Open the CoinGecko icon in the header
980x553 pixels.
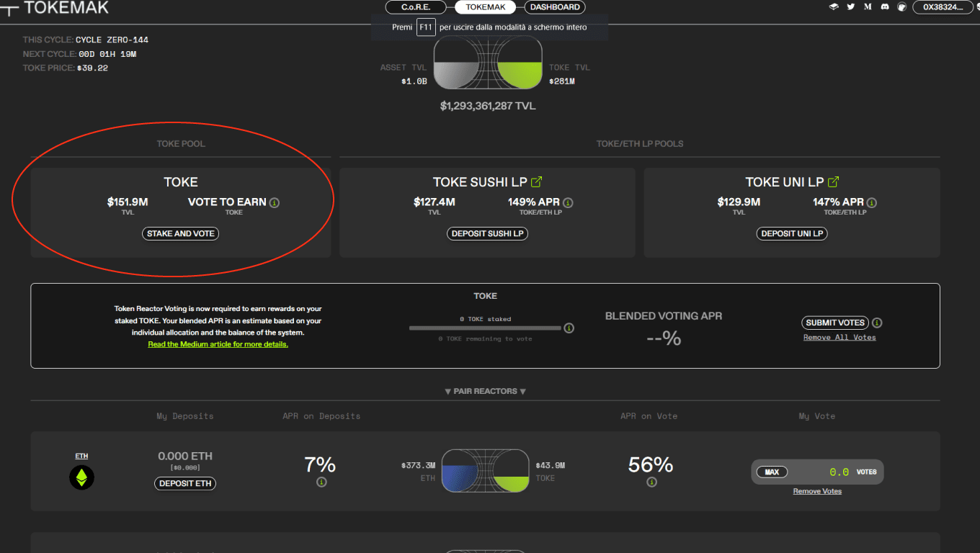901,7
